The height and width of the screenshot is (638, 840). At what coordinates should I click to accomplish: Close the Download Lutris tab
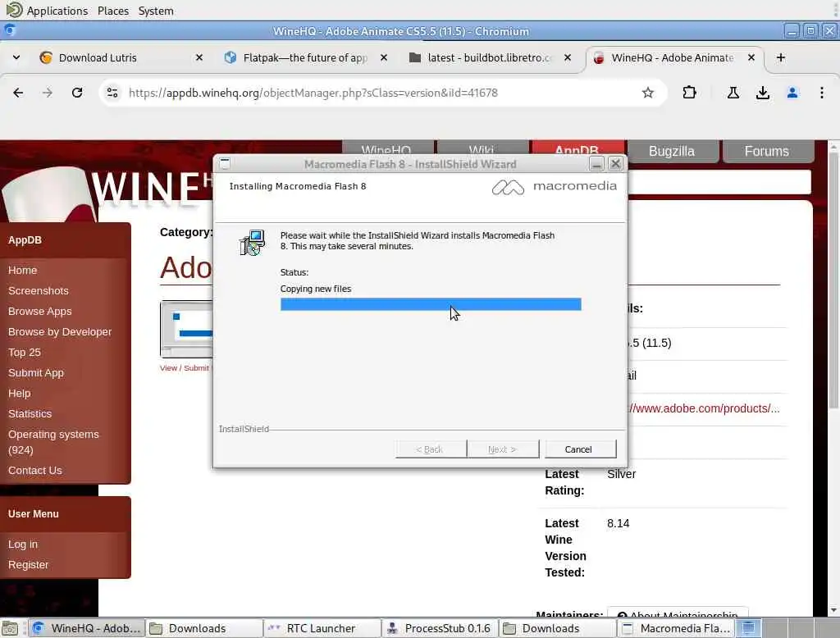[199, 57]
